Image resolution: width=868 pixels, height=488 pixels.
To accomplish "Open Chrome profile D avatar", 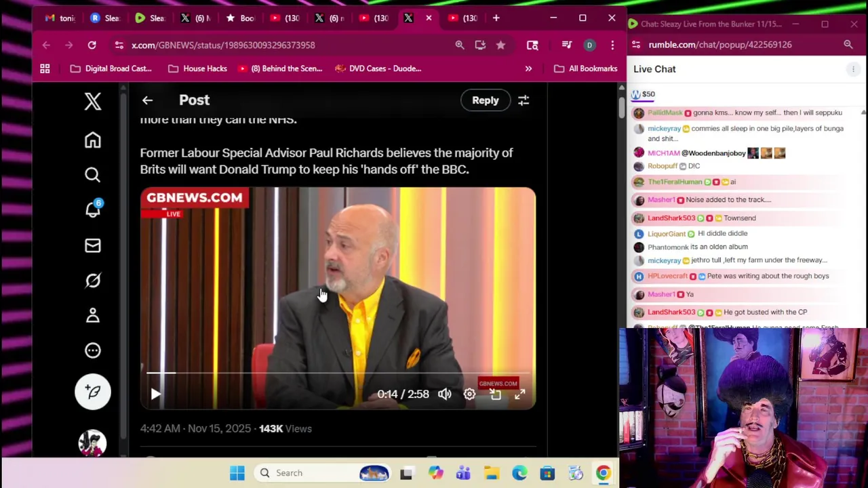I will pos(589,45).
